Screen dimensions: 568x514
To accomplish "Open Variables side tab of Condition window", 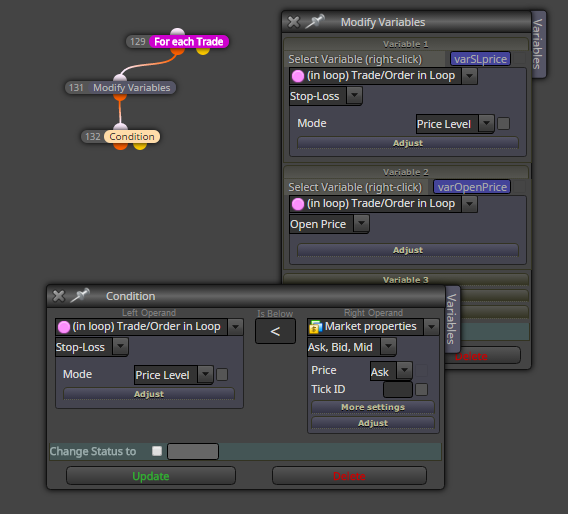I will [x=452, y=319].
